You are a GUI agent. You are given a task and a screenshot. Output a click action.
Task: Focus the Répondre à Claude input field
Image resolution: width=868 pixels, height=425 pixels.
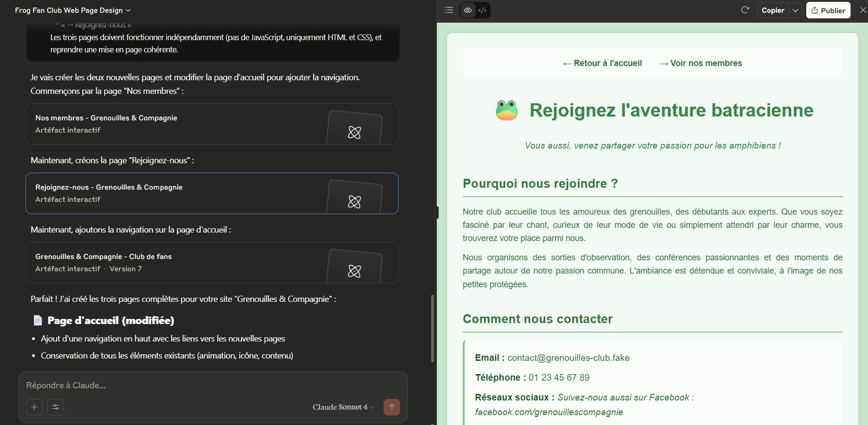tap(212, 385)
